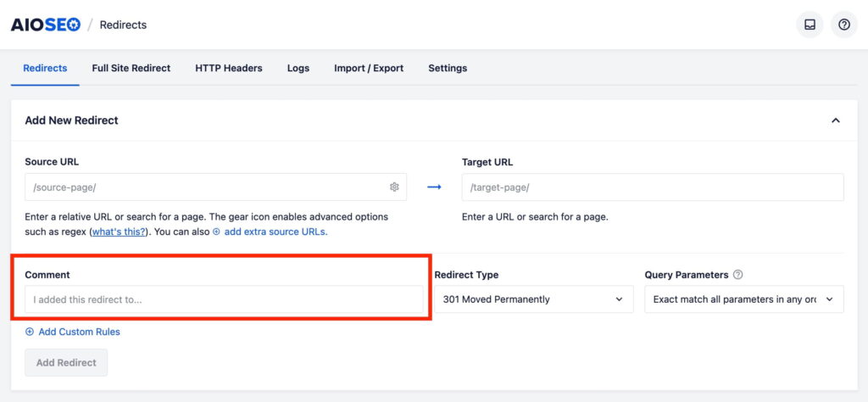Open the Query Parameters dropdown
Image resolution: width=868 pixels, height=402 pixels.
pyautogui.click(x=743, y=299)
